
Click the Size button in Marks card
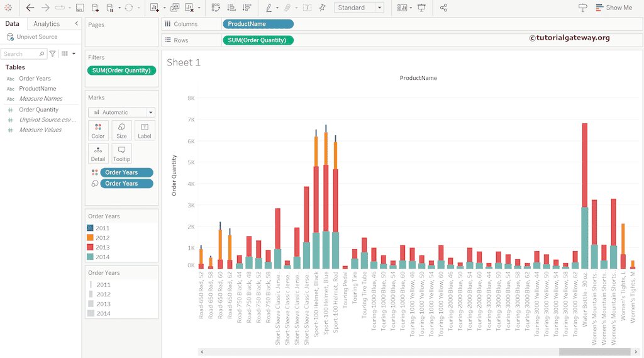121,130
